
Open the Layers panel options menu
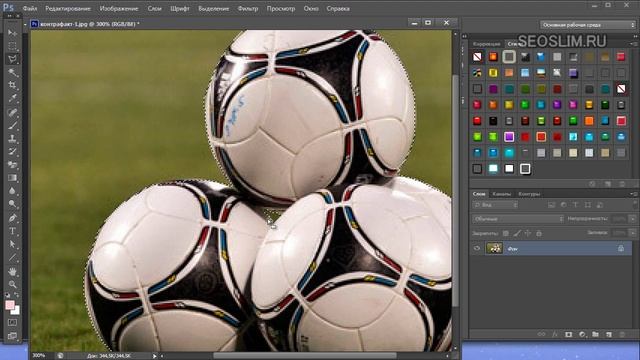click(x=634, y=194)
